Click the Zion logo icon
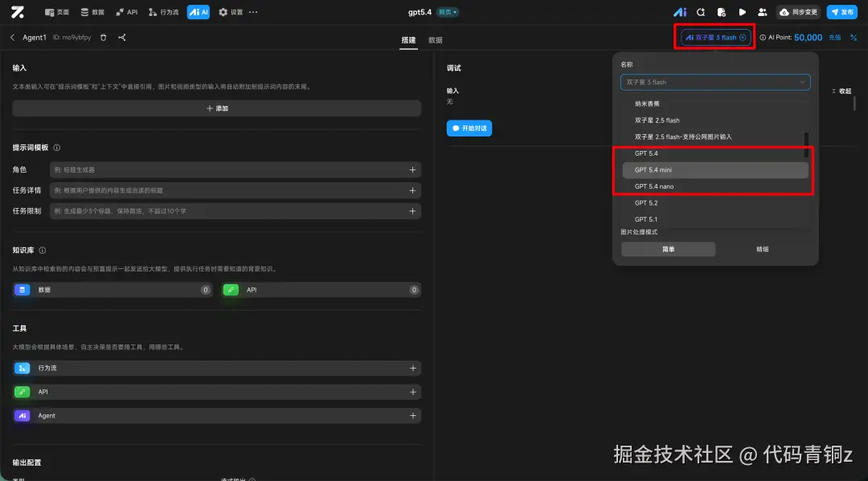Image resolution: width=868 pixels, height=481 pixels. (x=18, y=11)
